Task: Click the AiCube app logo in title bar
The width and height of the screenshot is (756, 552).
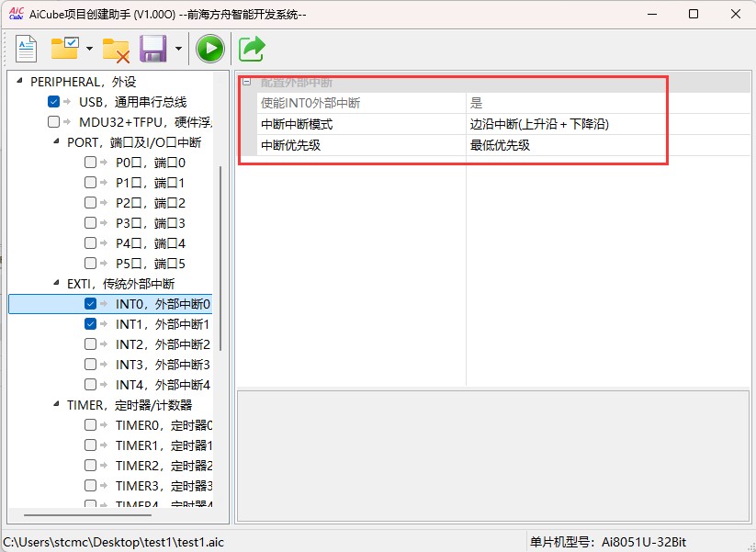Action: 16,14
